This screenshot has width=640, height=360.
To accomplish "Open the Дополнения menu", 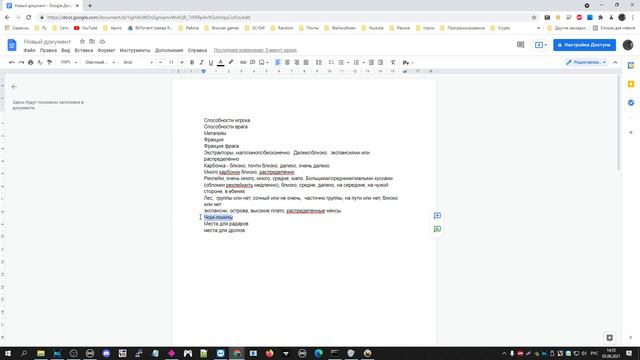I will (169, 50).
